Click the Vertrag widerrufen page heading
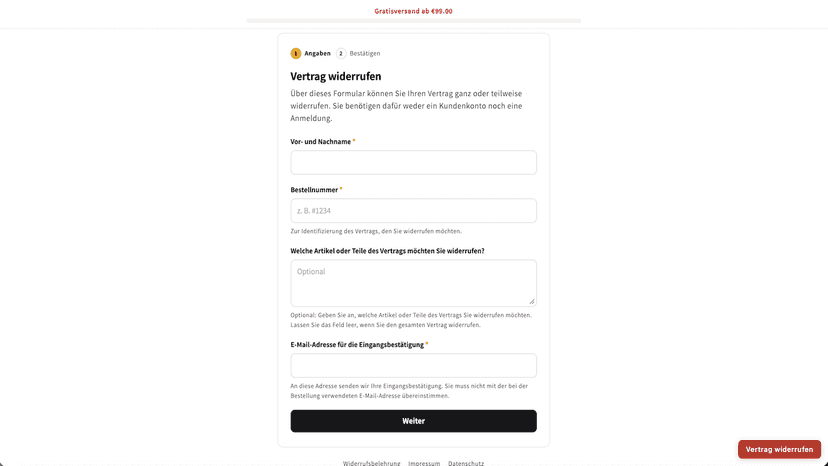This screenshot has width=828, height=466. coord(336,76)
